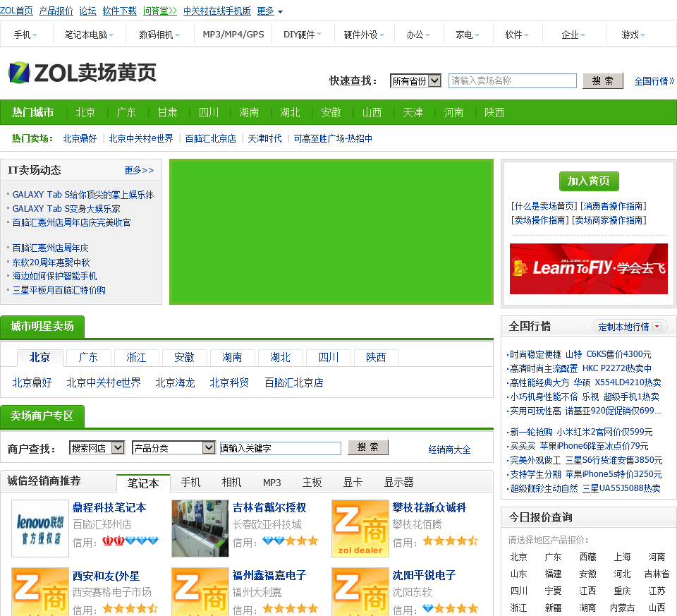
Task: Open the 北京中关村e世界 hot mall link
Action: click(x=141, y=139)
